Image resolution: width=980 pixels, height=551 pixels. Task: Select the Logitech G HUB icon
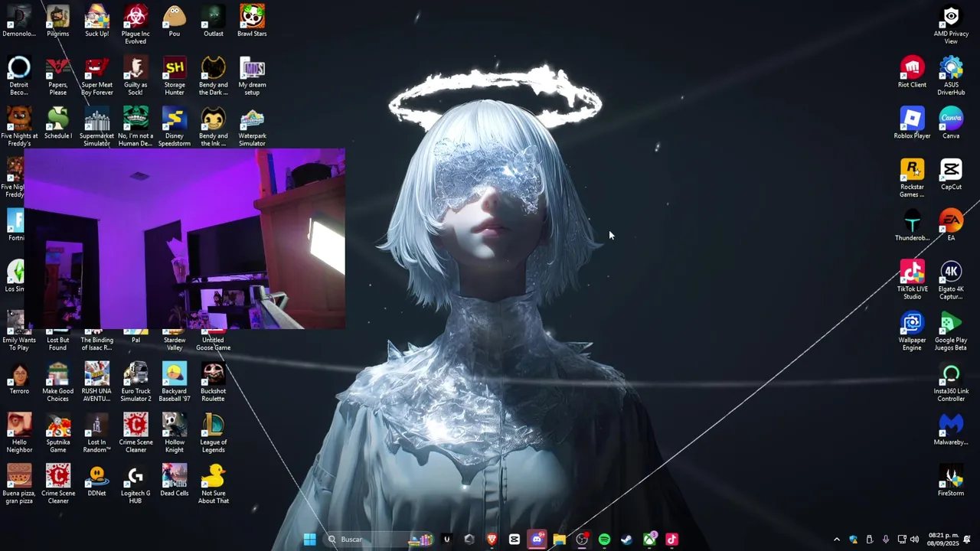[x=136, y=484]
